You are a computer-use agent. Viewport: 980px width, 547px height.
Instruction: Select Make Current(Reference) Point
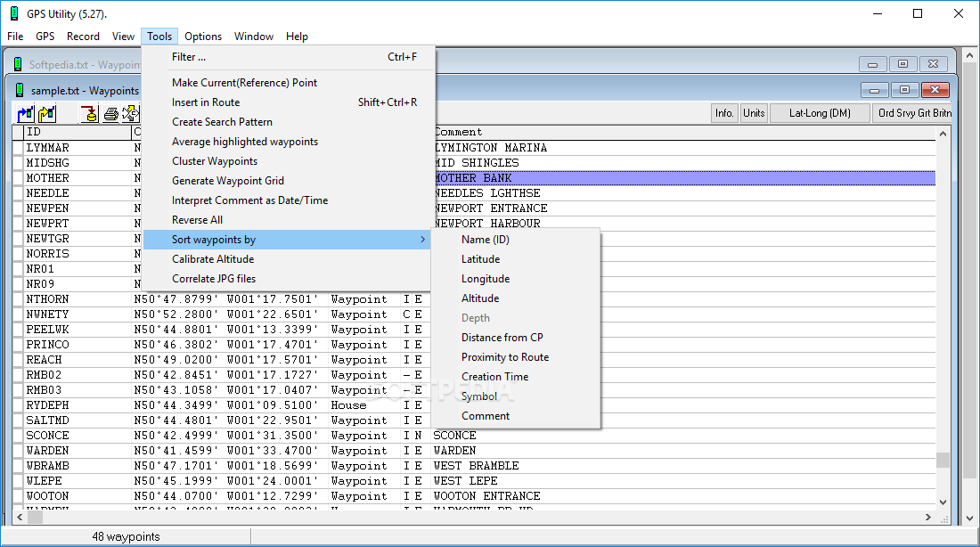288,83
